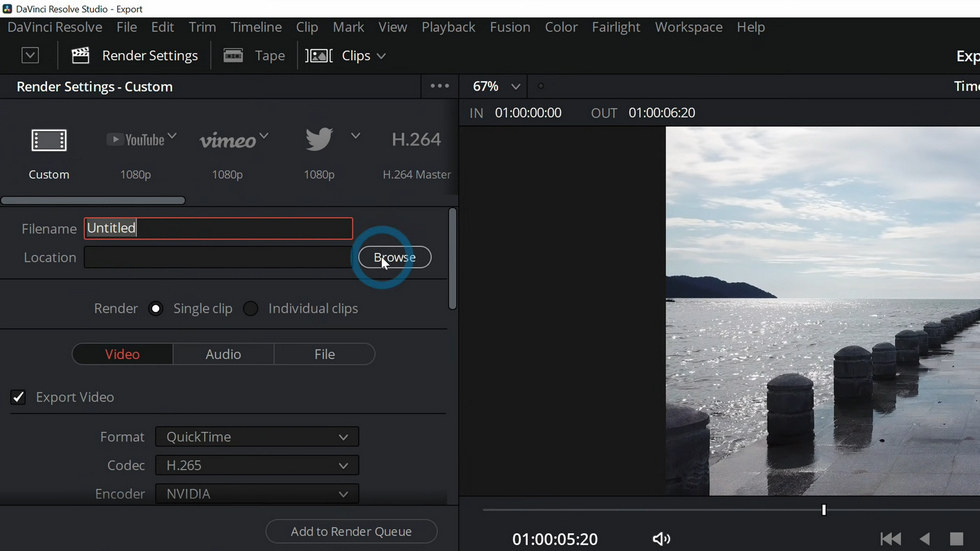Switch to the Audio tab

click(x=223, y=354)
